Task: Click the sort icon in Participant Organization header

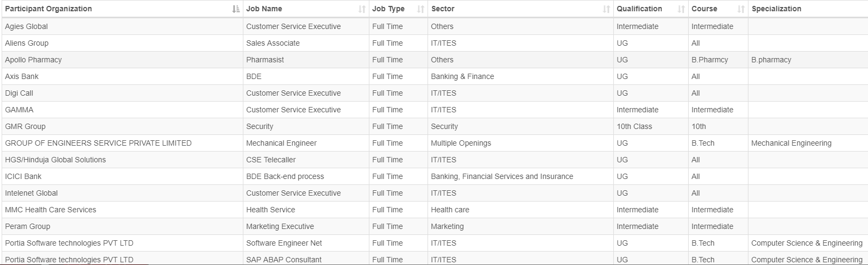Action: tap(235, 9)
